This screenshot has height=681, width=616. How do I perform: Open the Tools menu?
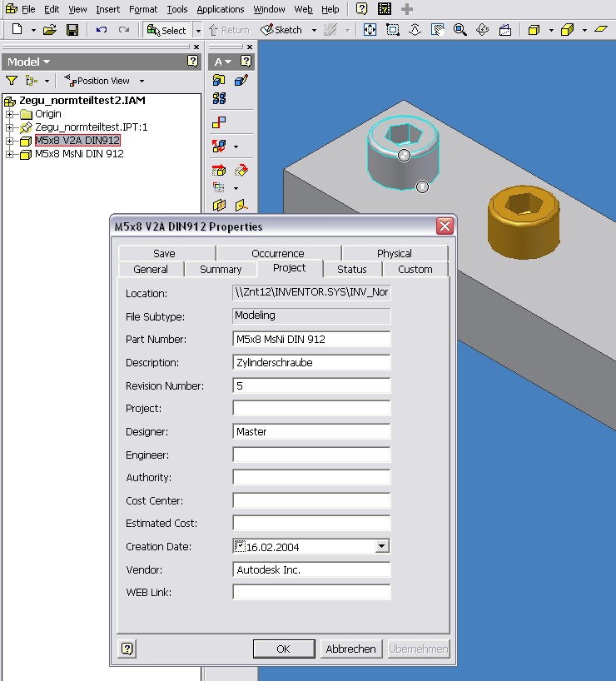tap(177, 9)
